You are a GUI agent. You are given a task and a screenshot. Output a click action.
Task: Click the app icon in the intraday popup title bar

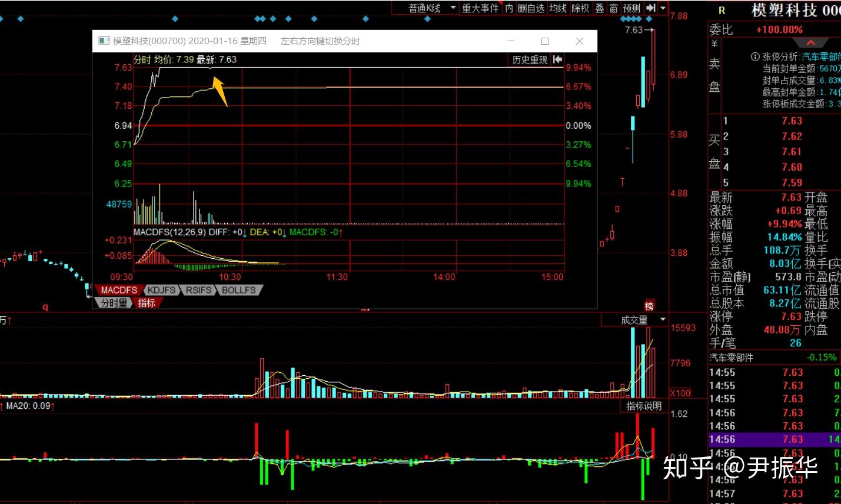(104, 41)
